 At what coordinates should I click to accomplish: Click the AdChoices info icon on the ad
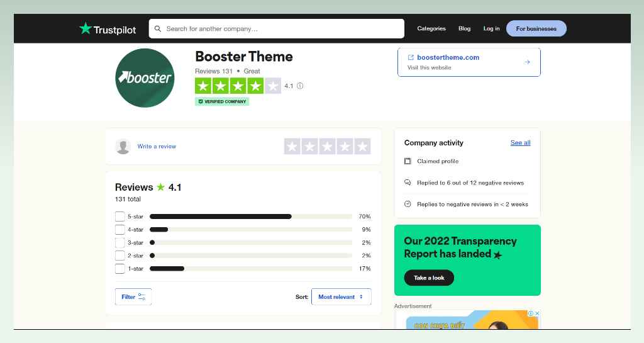pos(531,313)
